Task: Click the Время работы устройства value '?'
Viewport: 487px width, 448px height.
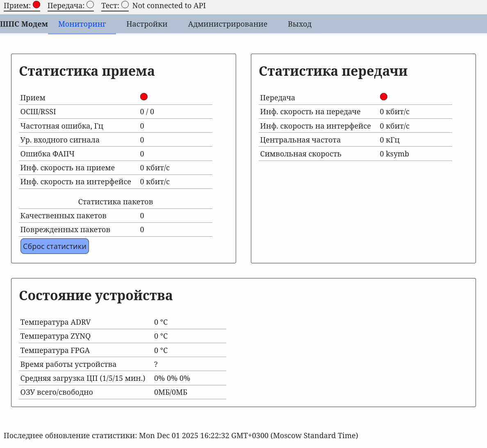Action: [156, 364]
